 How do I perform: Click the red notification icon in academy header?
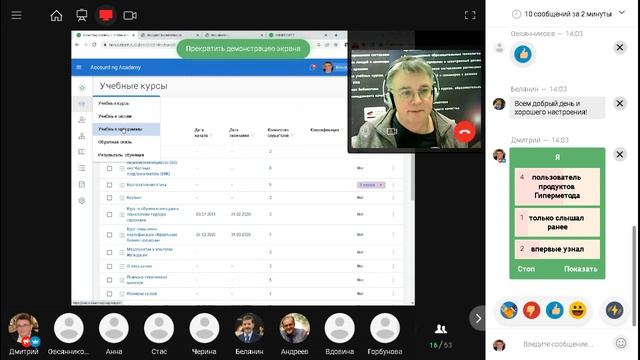tap(313, 67)
